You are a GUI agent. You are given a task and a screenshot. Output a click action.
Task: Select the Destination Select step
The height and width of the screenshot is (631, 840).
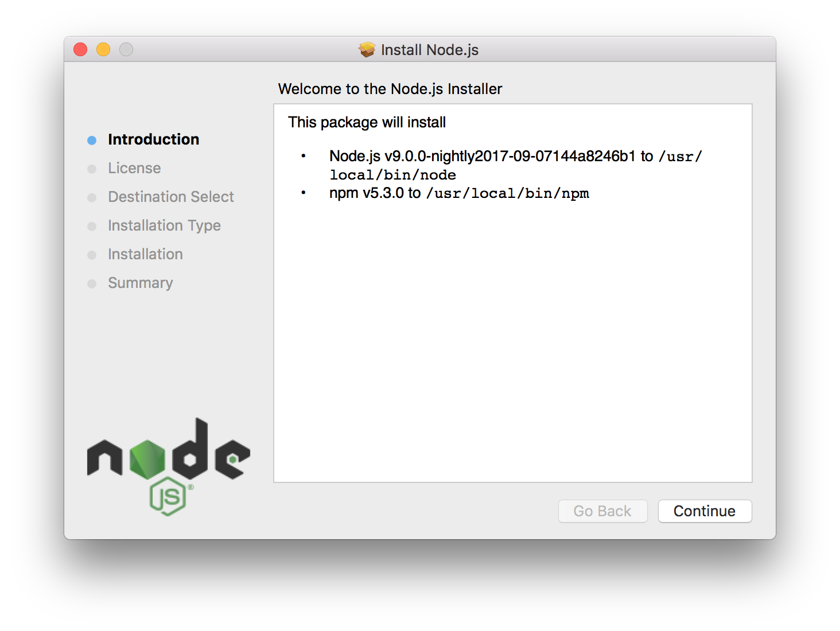(171, 197)
